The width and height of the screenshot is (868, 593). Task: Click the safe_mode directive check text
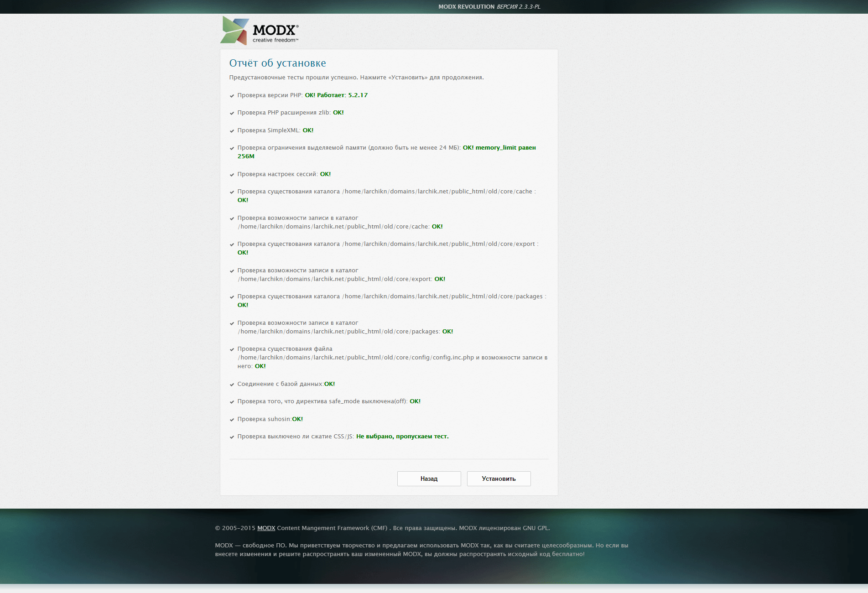322,401
